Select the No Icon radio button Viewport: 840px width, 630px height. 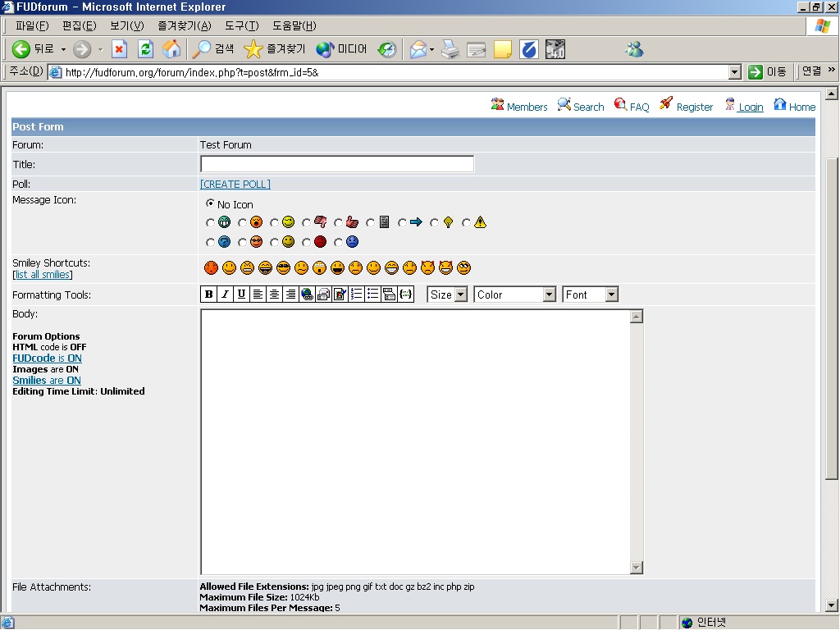tap(210, 203)
